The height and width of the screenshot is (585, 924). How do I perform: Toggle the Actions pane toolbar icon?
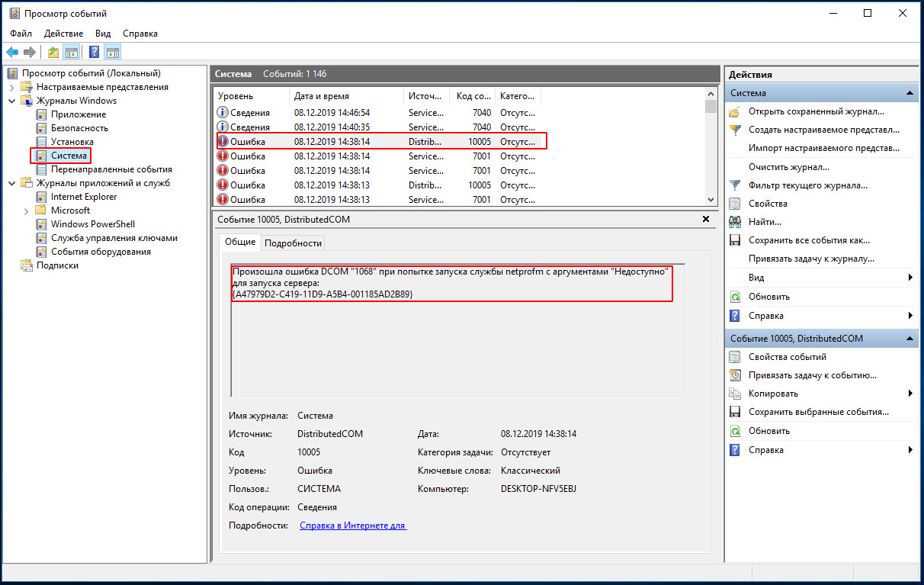(x=113, y=52)
